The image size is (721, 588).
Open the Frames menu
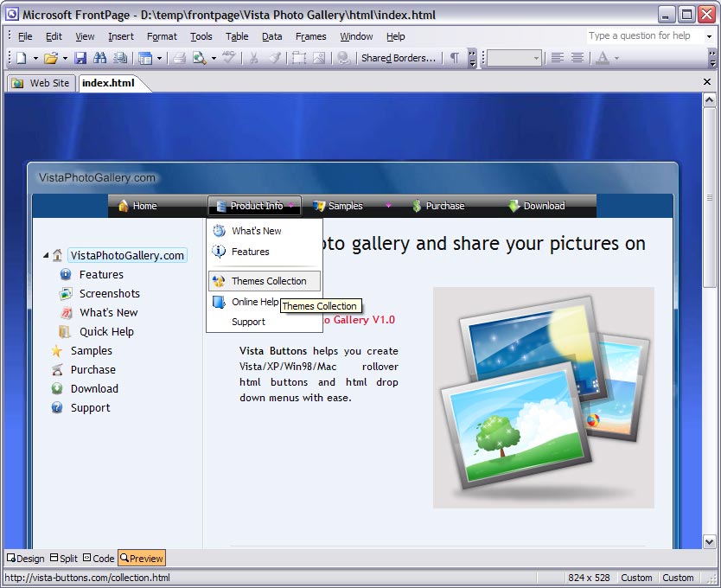click(311, 36)
